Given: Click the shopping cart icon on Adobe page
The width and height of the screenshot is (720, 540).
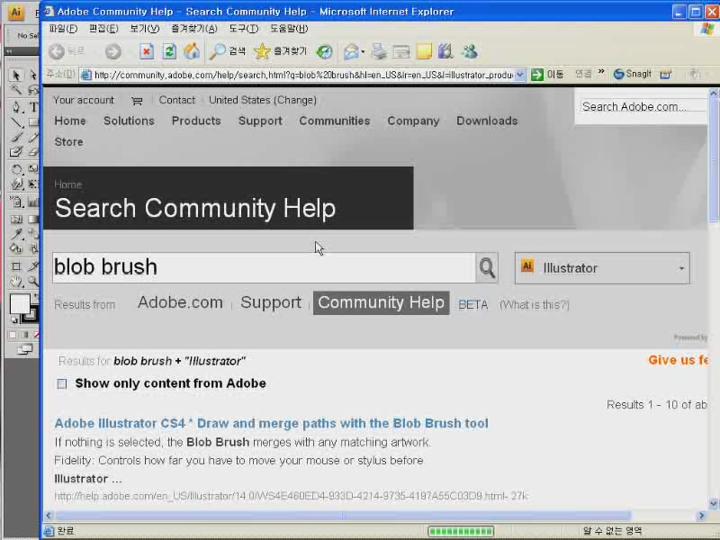Looking at the screenshot, I should click(x=136, y=101).
